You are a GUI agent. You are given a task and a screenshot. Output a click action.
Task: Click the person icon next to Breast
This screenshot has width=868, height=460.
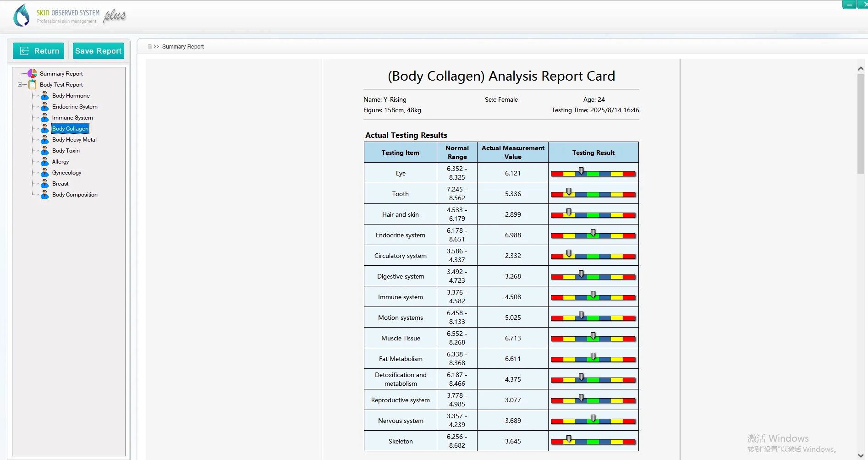(x=44, y=184)
